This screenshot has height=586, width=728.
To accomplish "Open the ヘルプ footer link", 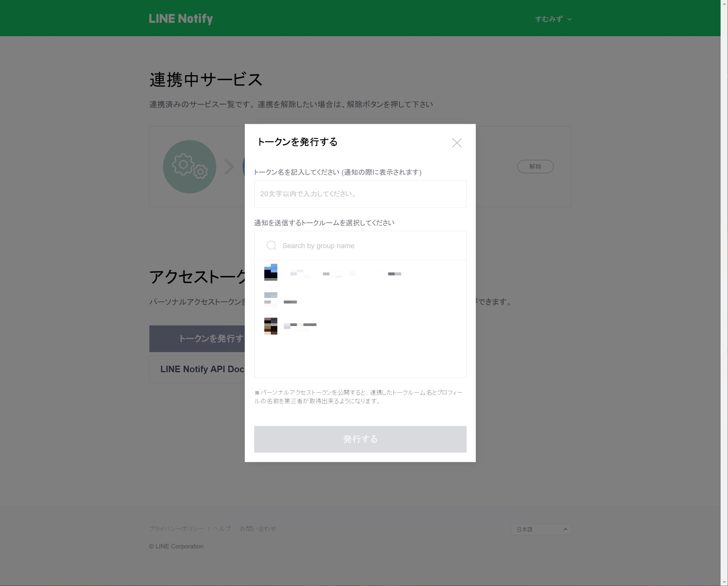I will click(x=222, y=528).
